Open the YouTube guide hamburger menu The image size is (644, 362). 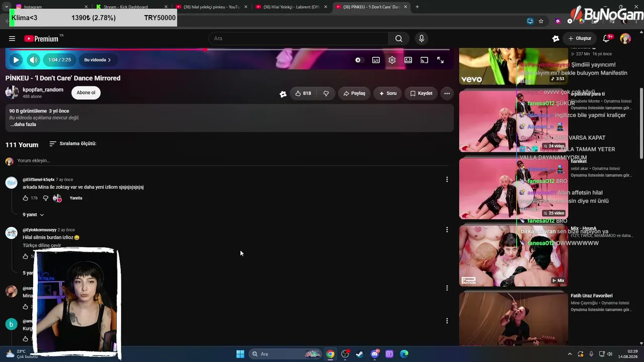[x=12, y=39]
